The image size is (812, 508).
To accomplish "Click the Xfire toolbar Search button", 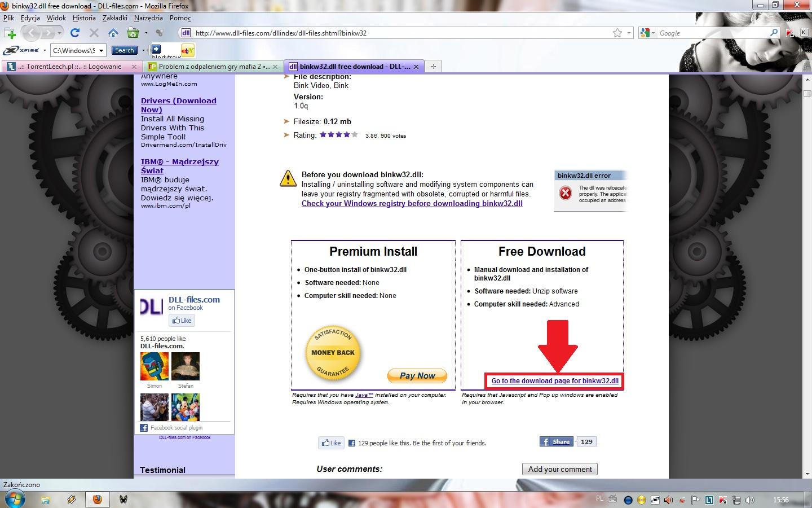I will 124,50.
